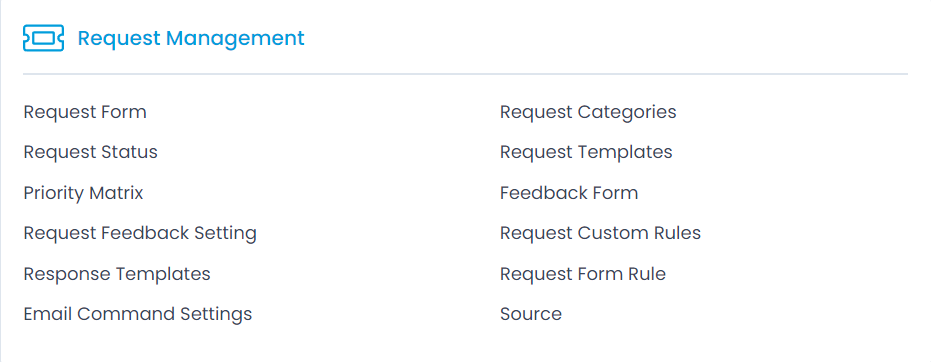Launch the Feedback Form editor link
The image size is (931, 362).
[x=569, y=193]
